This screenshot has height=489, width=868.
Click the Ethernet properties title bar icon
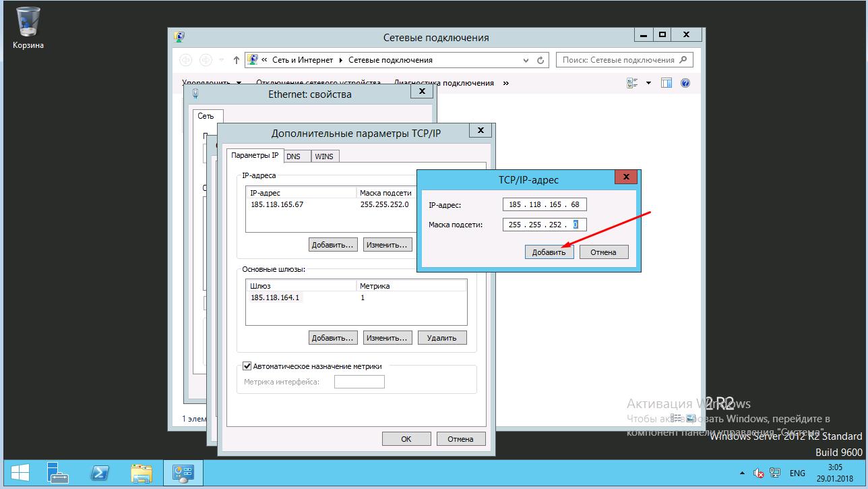tap(195, 94)
